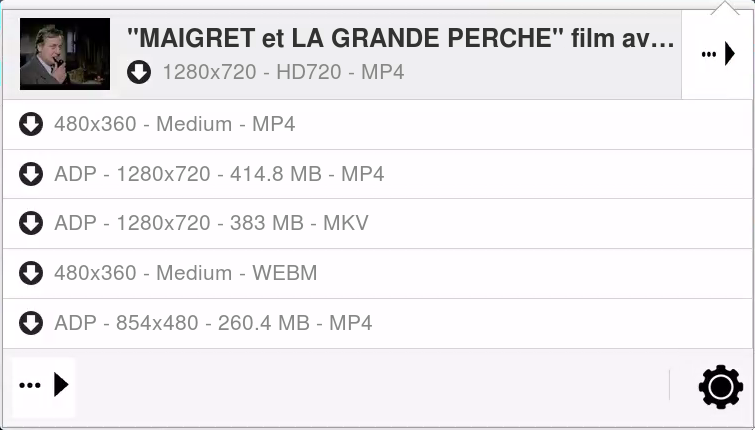Click download arrow for ADP 414.8 MB MP4
The image size is (755, 430).
[x=31, y=174]
